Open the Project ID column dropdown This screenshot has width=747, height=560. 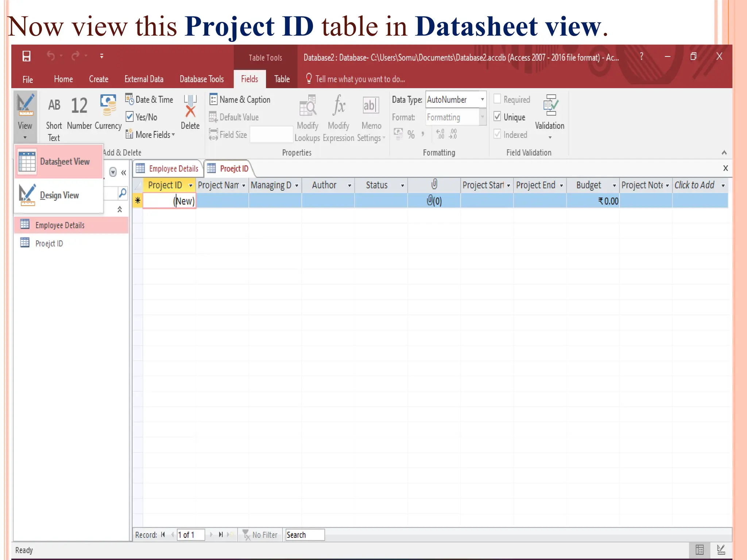[x=190, y=186]
